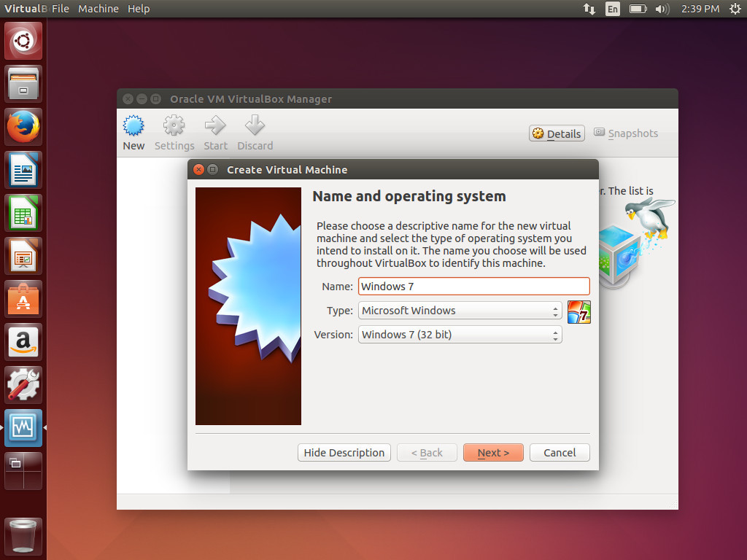This screenshot has width=747, height=560.
Task: Launch Firefox from the Ubuntu dock
Action: (x=23, y=128)
